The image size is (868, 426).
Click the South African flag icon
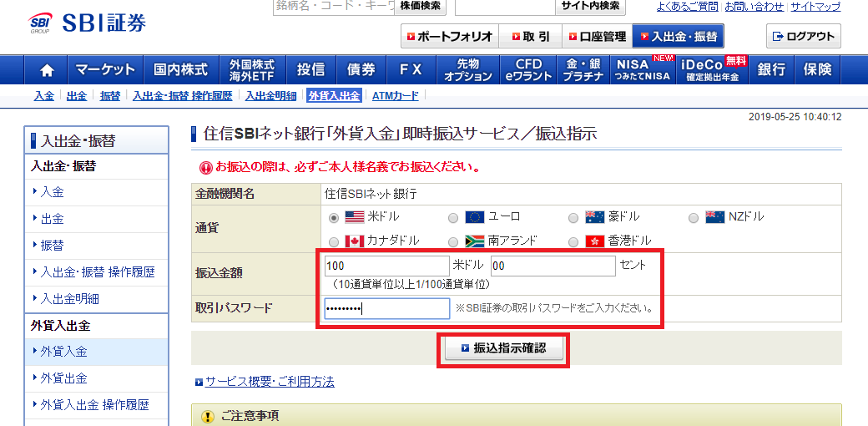[474, 241]
